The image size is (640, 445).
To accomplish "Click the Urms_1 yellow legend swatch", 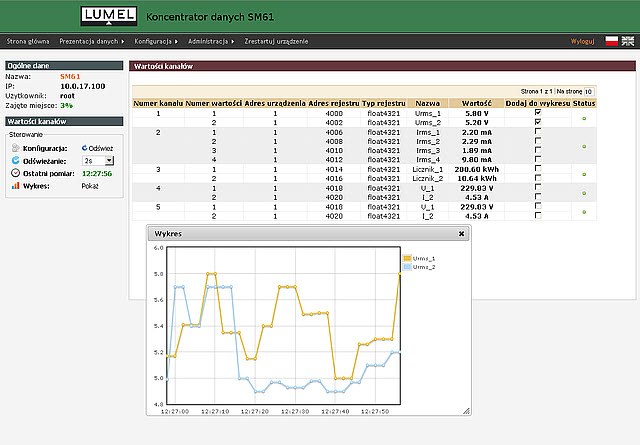I will coord(407,258).
